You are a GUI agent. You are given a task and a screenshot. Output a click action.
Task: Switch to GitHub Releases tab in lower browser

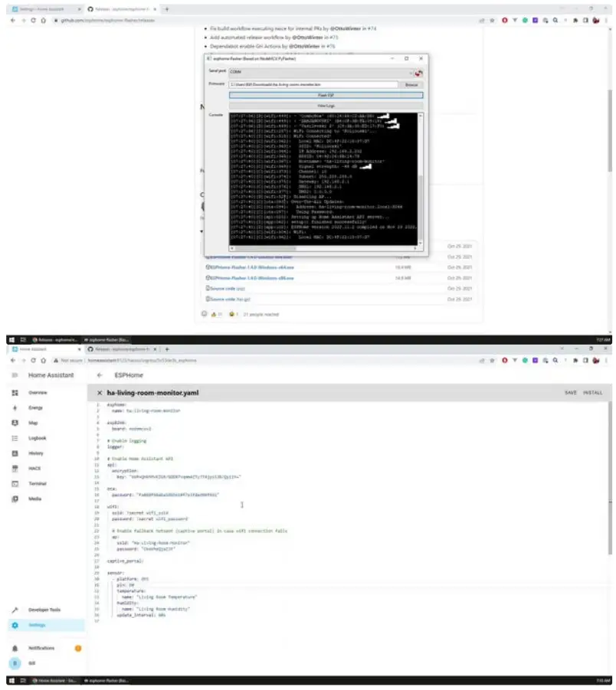[122, 349]
